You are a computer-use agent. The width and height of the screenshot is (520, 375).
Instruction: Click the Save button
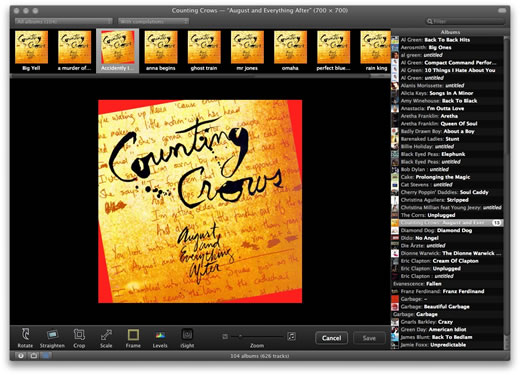pos(369,338)
